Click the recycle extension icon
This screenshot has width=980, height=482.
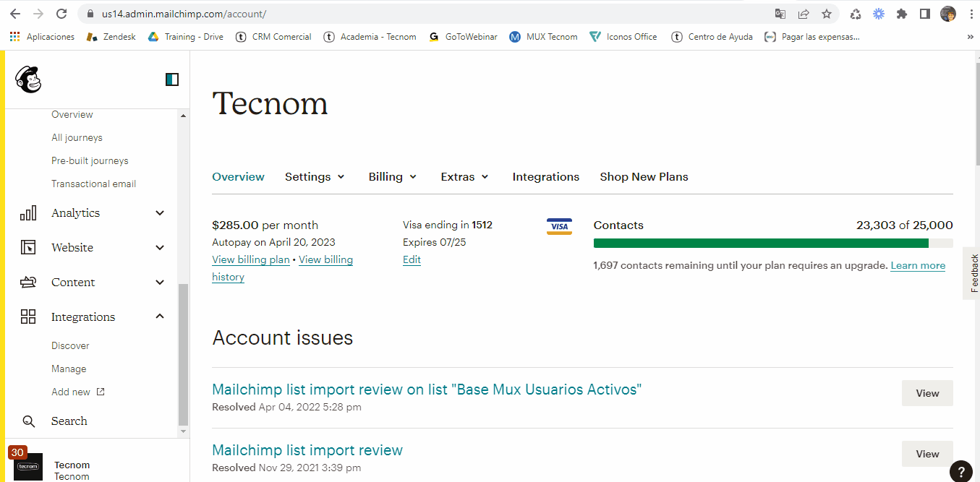856,14
